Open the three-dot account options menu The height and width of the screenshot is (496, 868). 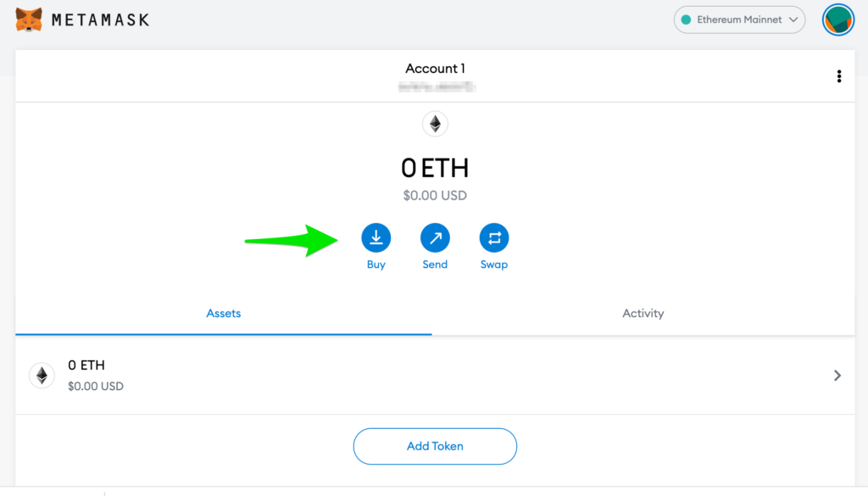click(x=839, y=76)
